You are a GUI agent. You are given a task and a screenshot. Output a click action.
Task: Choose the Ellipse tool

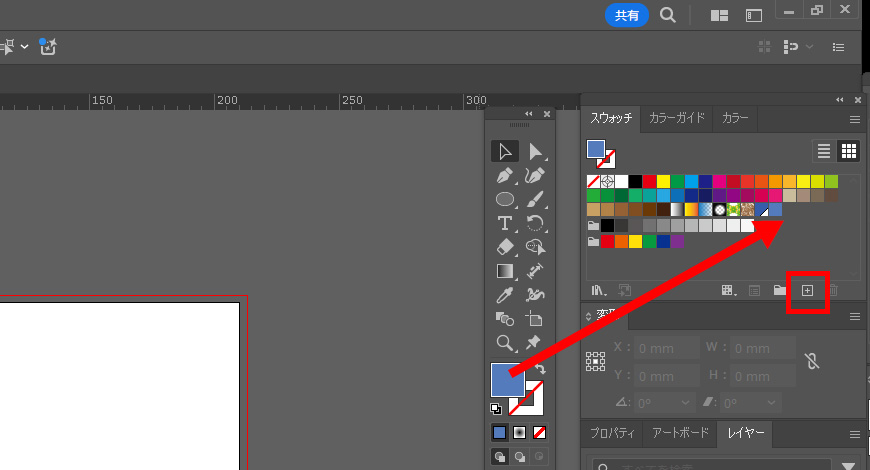pos(504,198)
